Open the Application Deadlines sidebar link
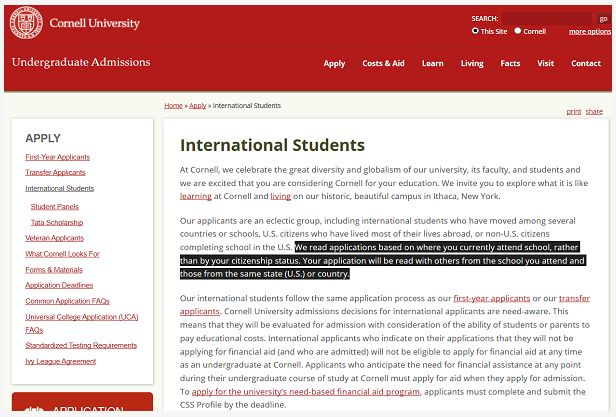 (58, 285)
